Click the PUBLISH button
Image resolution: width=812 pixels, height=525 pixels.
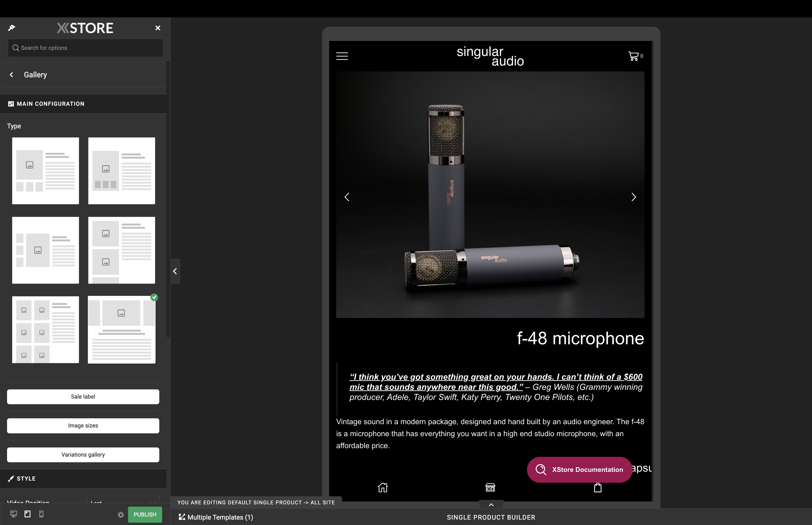coord(144,514)
